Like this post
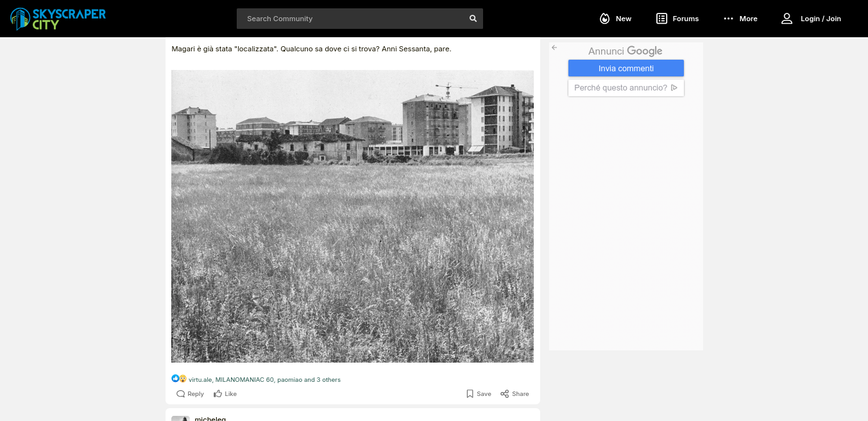Screen dimensions: 868x421 tap(225, 394)
